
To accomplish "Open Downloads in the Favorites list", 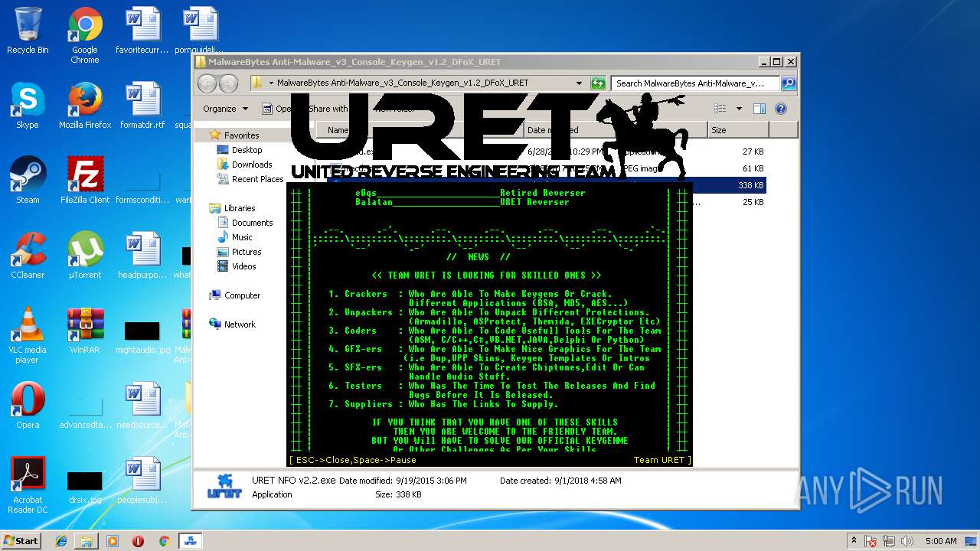I will coord(252,165).
